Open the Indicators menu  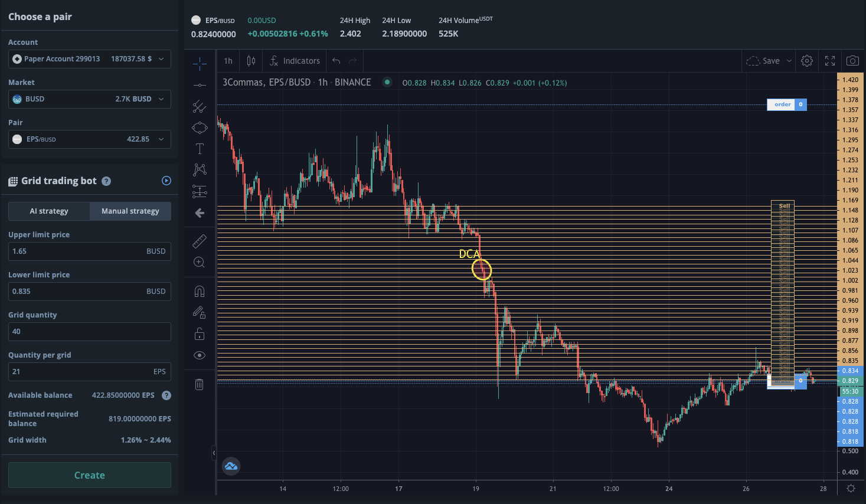point(295,61)
